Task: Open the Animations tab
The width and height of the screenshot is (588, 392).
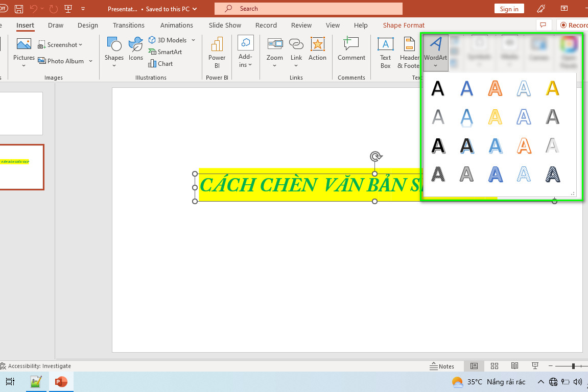Action: point(177,25)
